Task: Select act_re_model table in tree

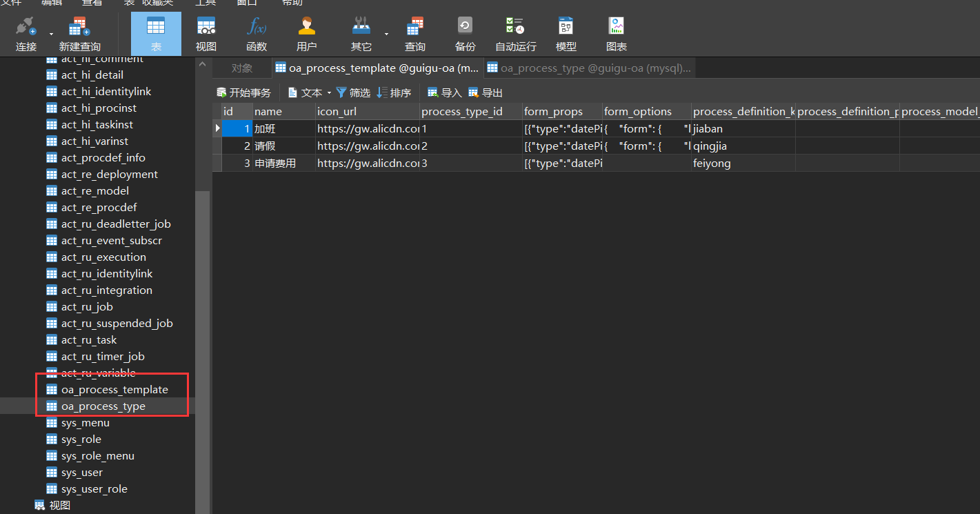Action: [94, 190]
